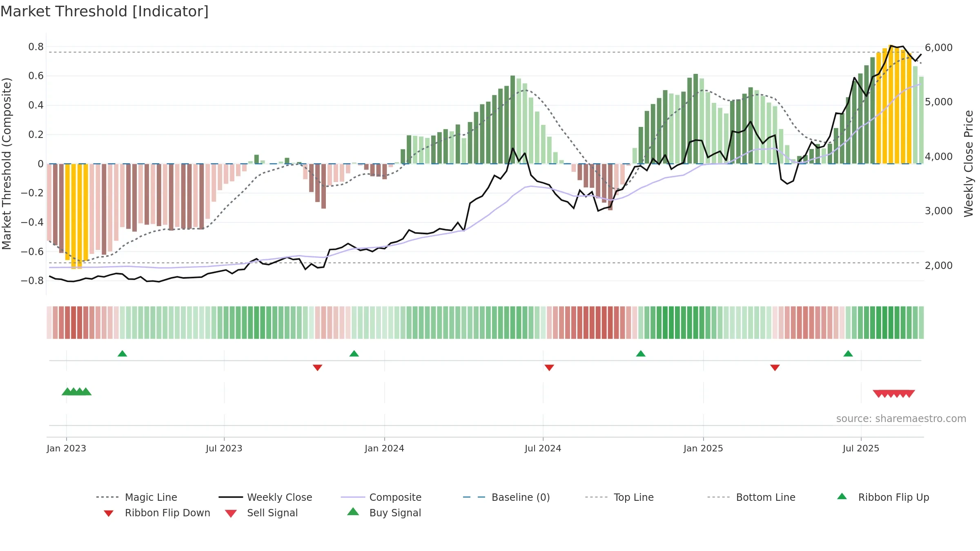Toggle the Magic Line legend entry
The height and width of the screenshot is (551, 980).
(x=137, y=497)
